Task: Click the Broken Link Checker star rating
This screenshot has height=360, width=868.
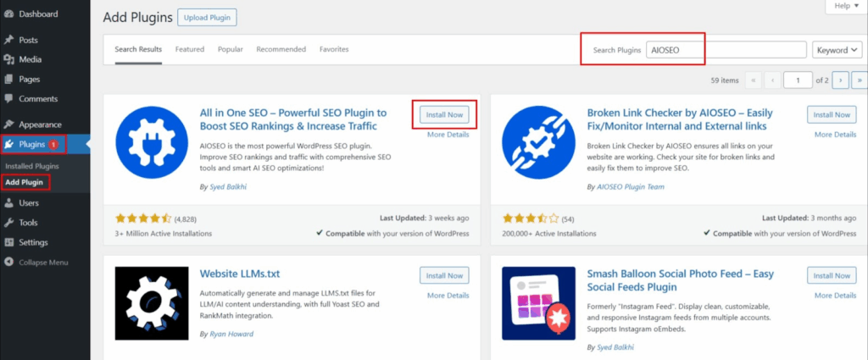Action: [531, 219]
